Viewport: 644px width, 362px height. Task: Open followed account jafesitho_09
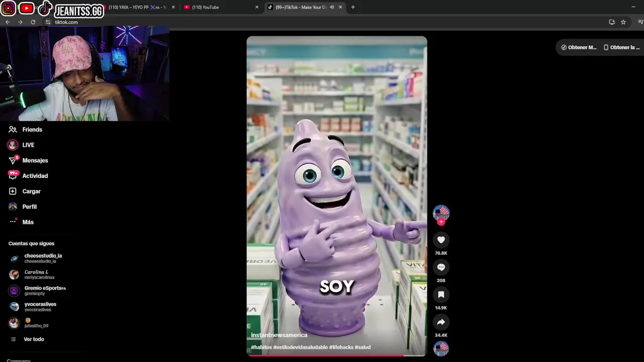pos(36,323)
